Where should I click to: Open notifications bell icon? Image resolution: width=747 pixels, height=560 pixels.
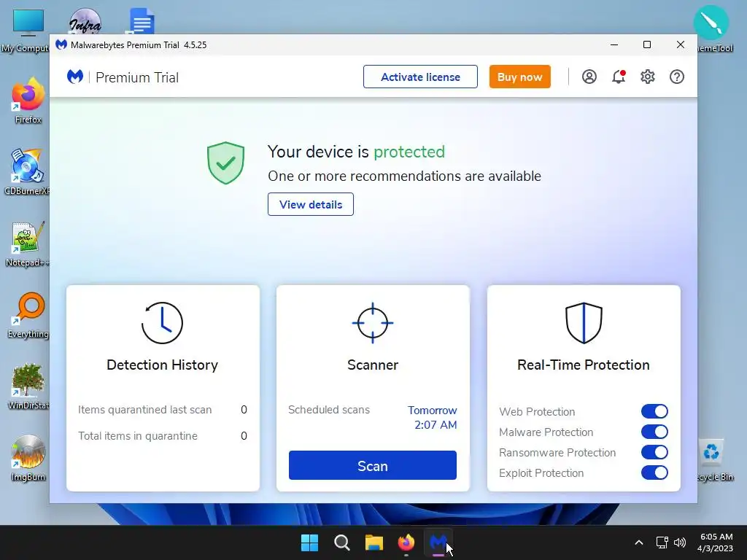[619, 77]
